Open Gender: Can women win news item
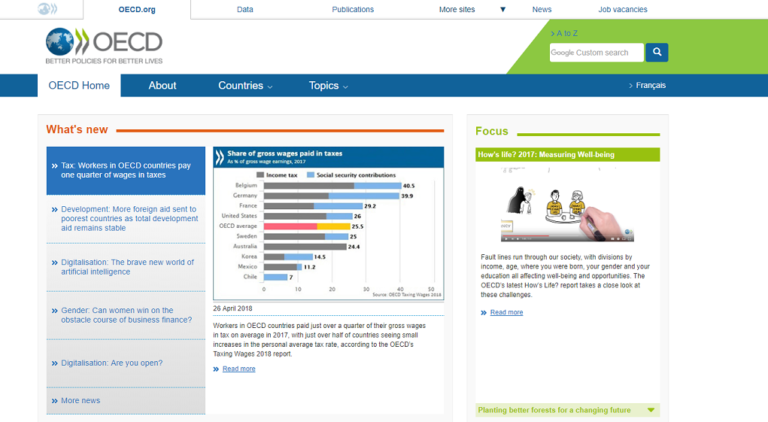Image resolution: width=768 pixels, height=422 pixels. pyautogui.click(x=126, y=315)
